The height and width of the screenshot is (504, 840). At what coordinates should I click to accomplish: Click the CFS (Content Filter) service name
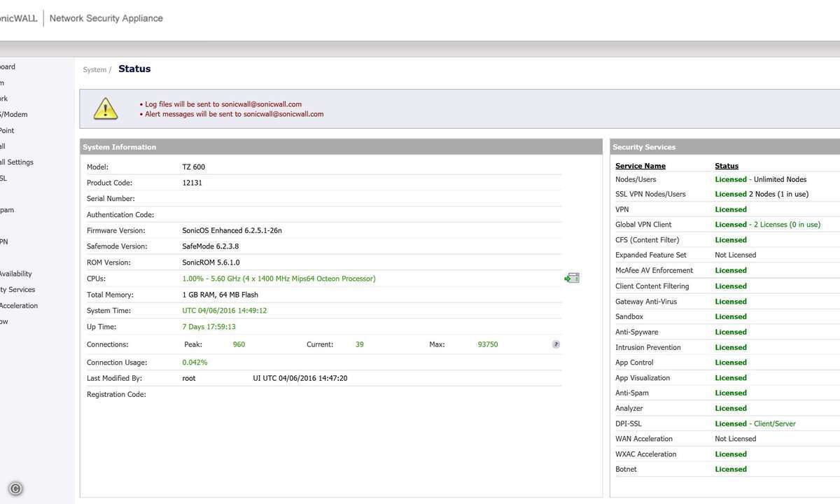tap(647, 240)
